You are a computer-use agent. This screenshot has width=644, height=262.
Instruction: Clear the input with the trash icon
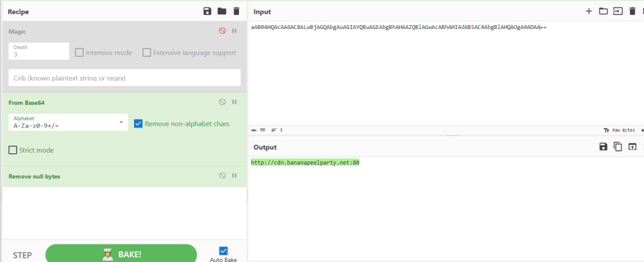(632, 11)
